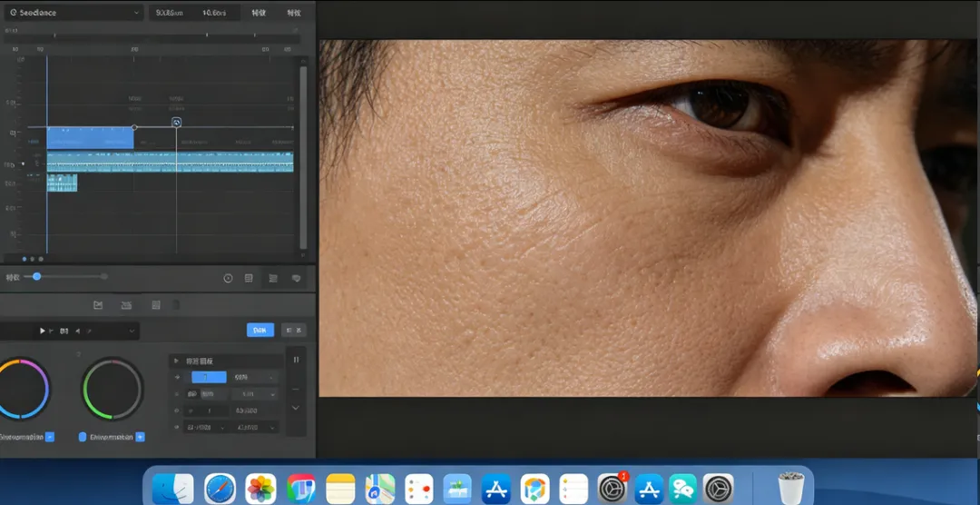Screen dimensions: 980x505
Task: Click the blue video clip in timeline
Action: 90,138
